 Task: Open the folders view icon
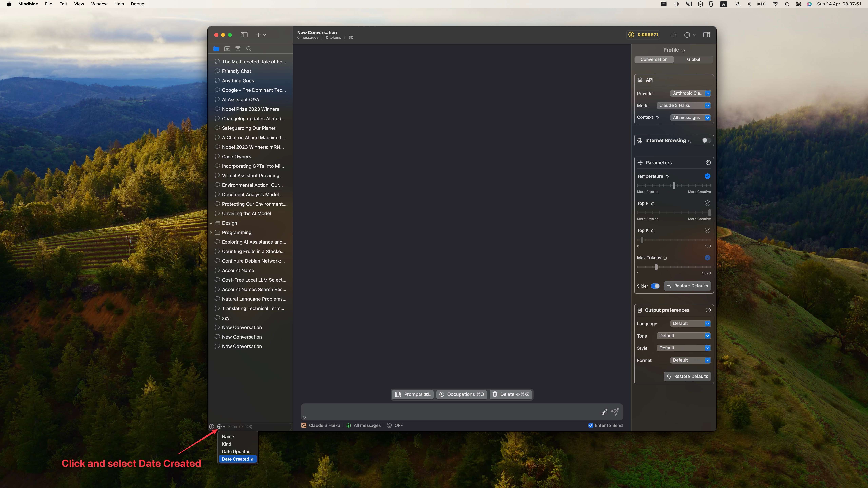216,48
